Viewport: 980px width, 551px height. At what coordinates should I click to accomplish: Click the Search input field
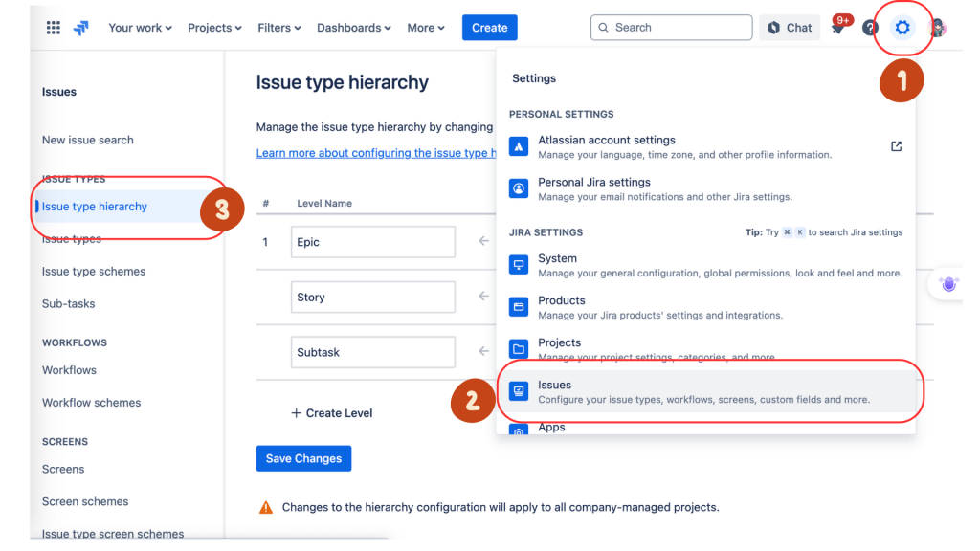(671, 28)
